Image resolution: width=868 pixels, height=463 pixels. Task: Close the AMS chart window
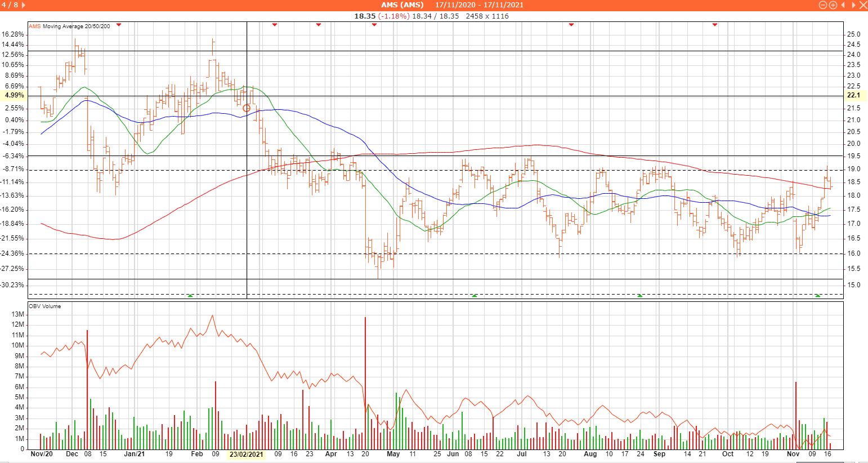tap(862, 5)
